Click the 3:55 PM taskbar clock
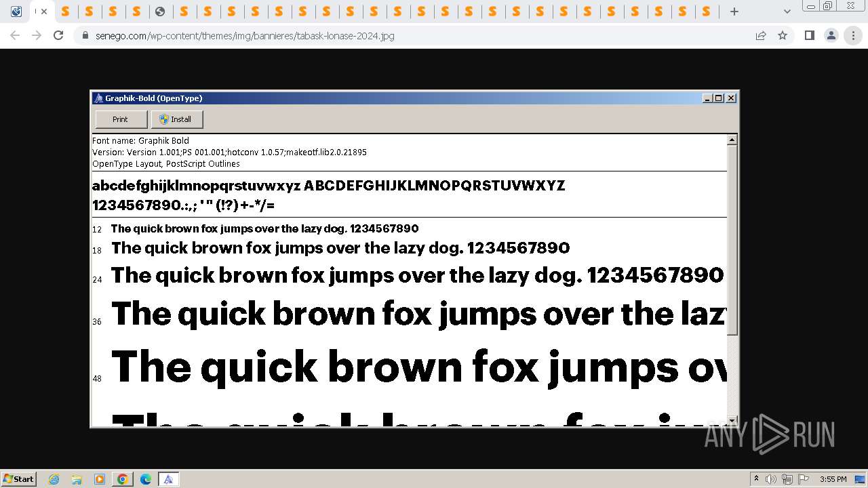The image size is (868, 488). click(833, 479)
